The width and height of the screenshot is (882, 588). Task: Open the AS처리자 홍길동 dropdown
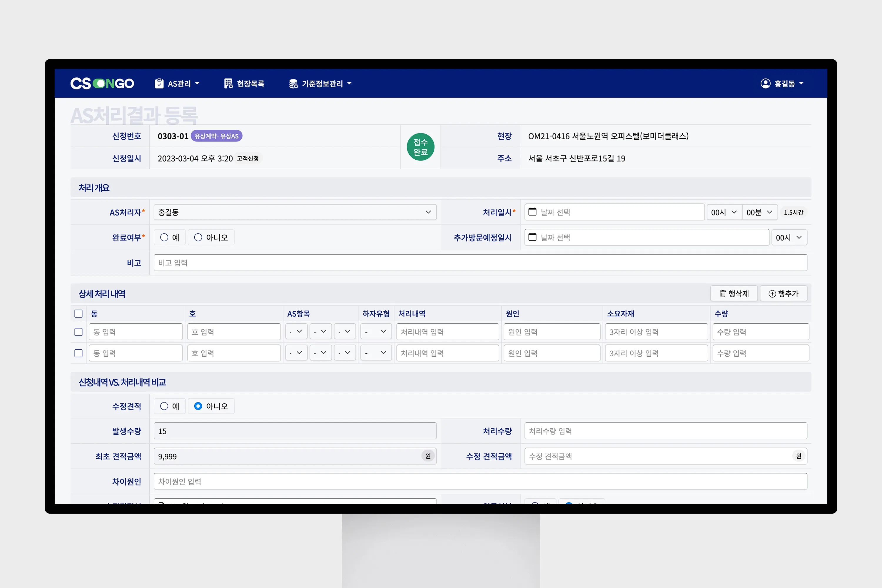(295, 212)
